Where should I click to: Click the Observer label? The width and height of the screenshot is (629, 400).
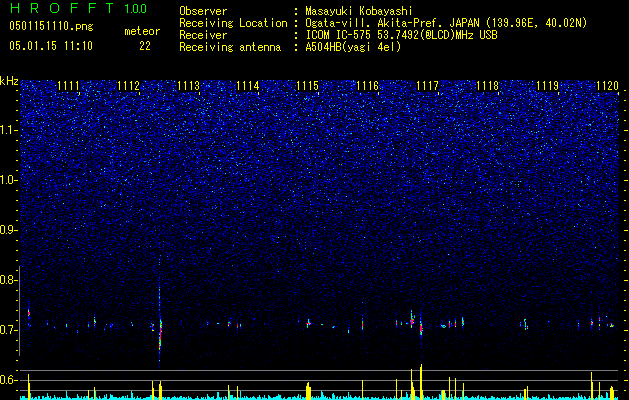(203, 11)
